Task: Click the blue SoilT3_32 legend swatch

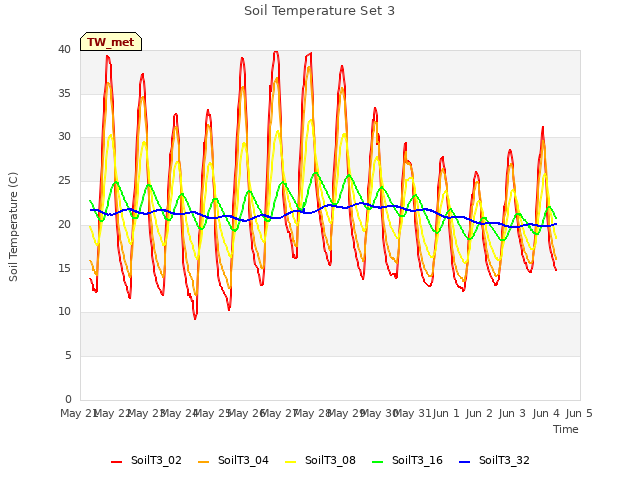Action: pyautogui.click(x=464, y=462)
